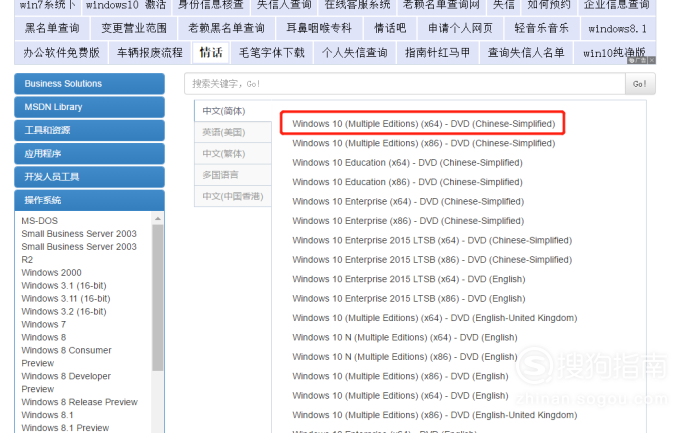Open Windows 10 Education x64 Chinese-Simplified
Screen dimensions: 692x433
tap(407, 162)
